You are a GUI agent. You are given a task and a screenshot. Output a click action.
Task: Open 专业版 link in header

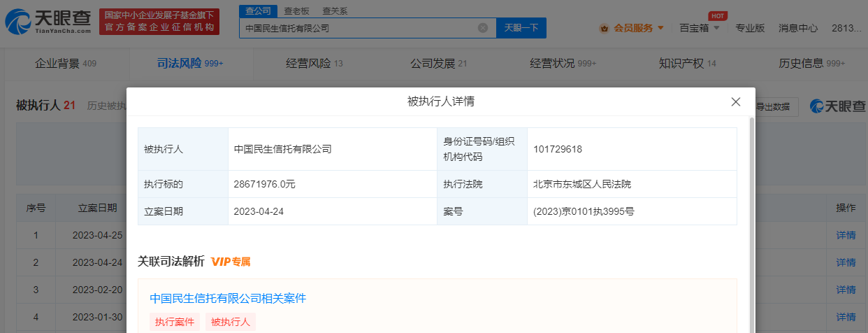tap(750, 29)
